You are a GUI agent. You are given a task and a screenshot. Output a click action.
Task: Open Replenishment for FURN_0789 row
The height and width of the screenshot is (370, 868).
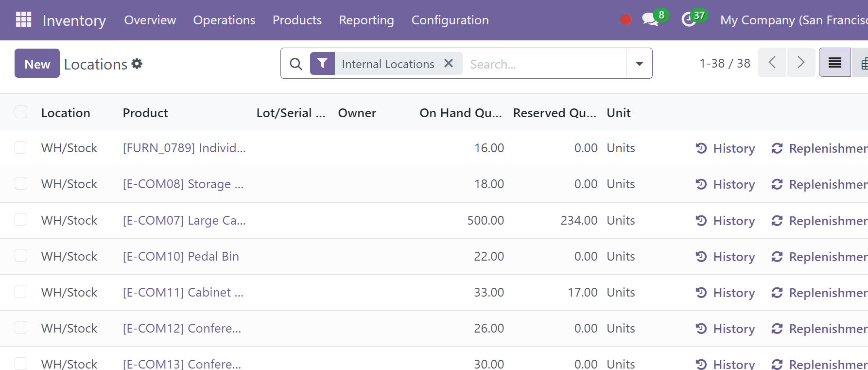point(819,148)
